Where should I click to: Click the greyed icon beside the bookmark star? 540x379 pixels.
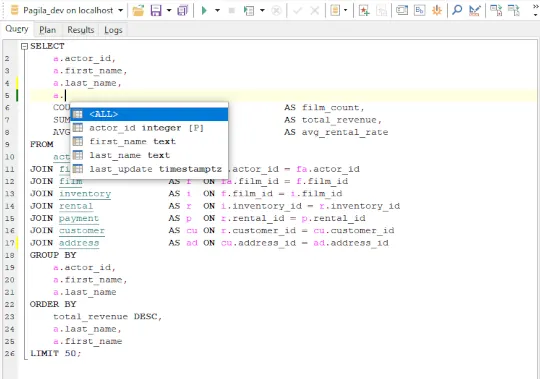point(381,11)
